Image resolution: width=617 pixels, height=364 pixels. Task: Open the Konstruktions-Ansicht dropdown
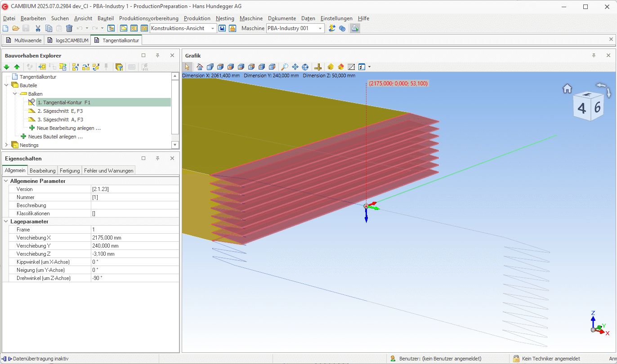coord(213,28)
